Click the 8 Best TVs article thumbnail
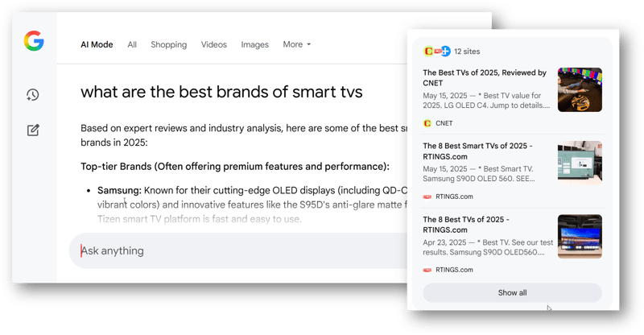This screenshot has height=335, width=644. [580, 236]
